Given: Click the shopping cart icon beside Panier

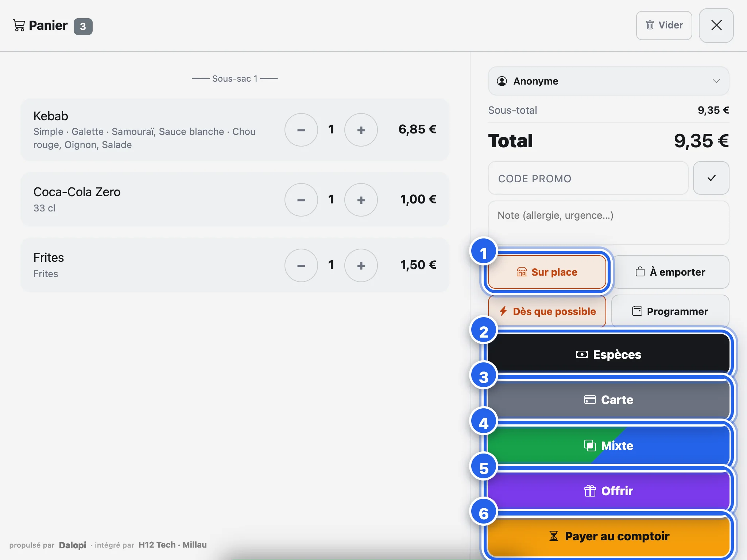Looking at the screenshot, I should [19, 26].
